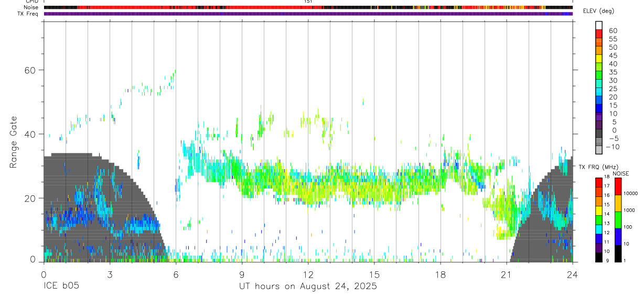The width and height of the screenshot is (644, 297).
Task: Click the white top segment of ELEV colorbar
Action: point(599,25)
